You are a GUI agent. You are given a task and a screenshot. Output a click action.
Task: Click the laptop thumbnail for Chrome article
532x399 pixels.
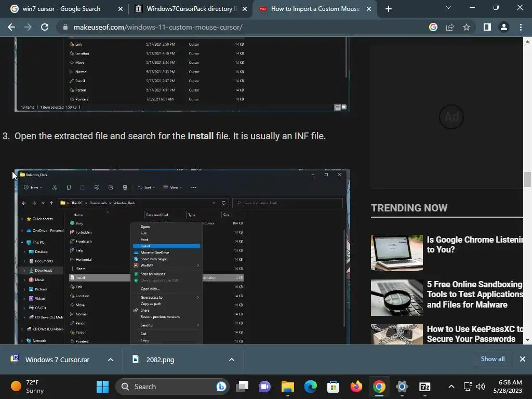[x=396, y=253]
